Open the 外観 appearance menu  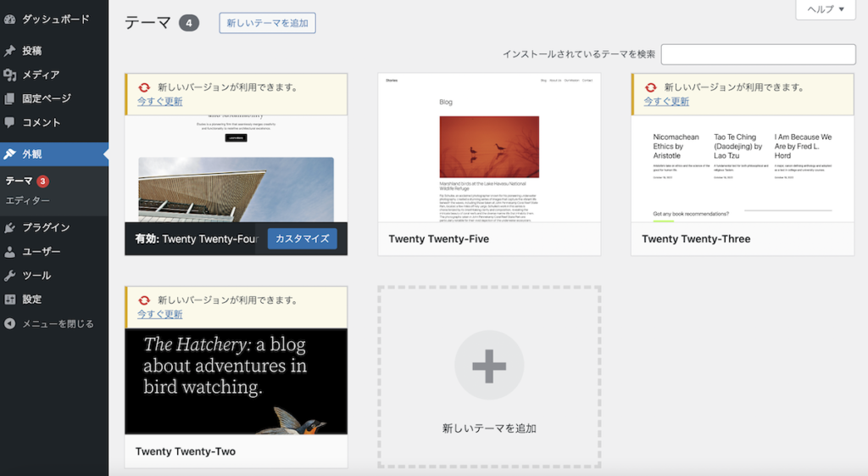32,154
